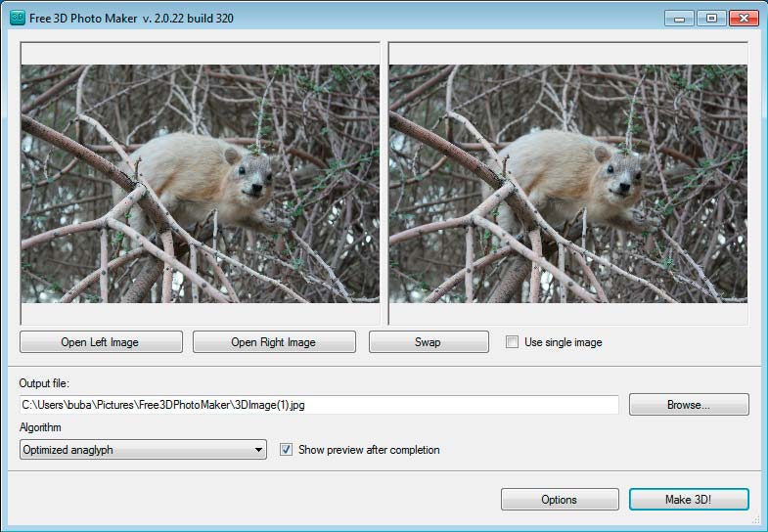
Task: Maximize the Free 3D Photo Maker window
Action: [x=711, y=19]
